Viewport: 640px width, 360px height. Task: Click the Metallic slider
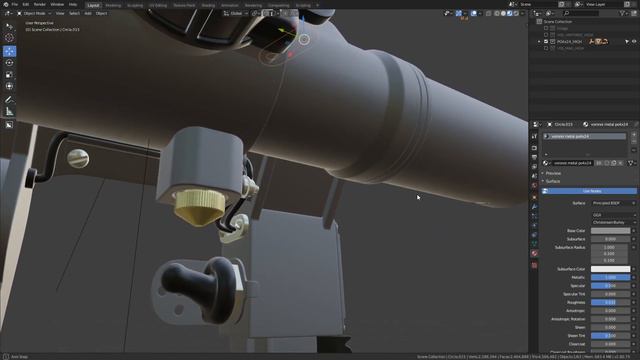tap(610, 278)
